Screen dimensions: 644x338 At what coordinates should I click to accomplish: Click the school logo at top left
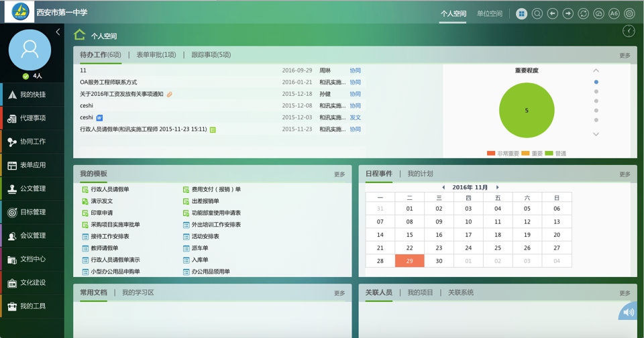[19, 12]
